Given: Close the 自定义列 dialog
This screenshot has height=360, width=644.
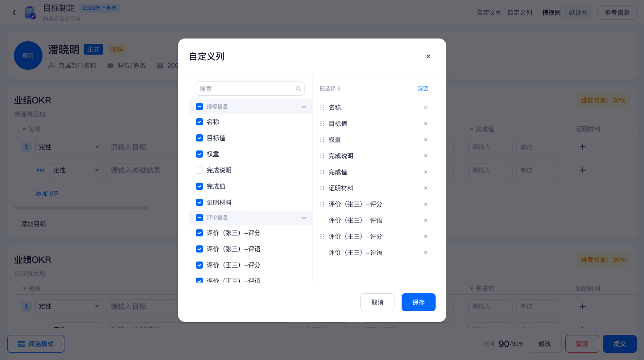Looking at the screenshot, I should point(428,56).
